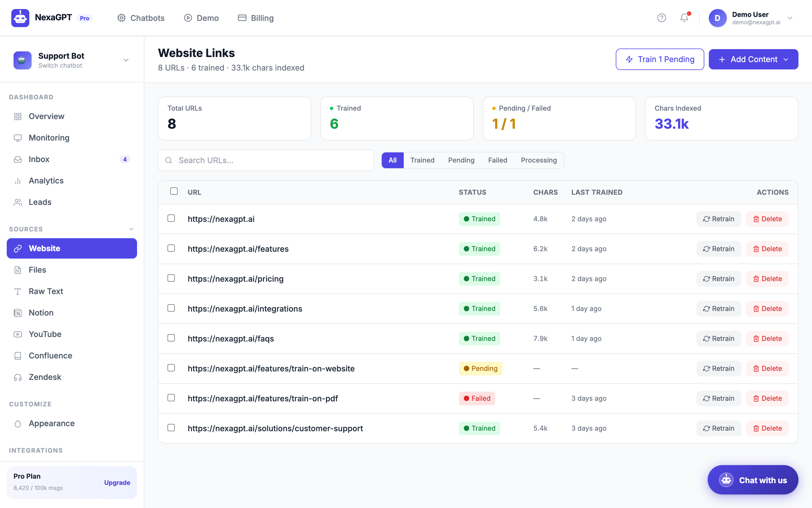The height and width of the screenshot is (508, 812).
Task: Open the Files source
Action: [x=72, y=270]
